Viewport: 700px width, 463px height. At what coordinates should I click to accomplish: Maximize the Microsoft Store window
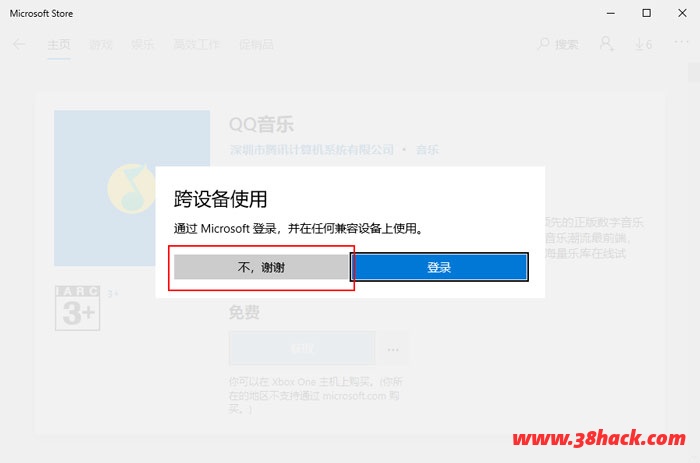[646, 14]
